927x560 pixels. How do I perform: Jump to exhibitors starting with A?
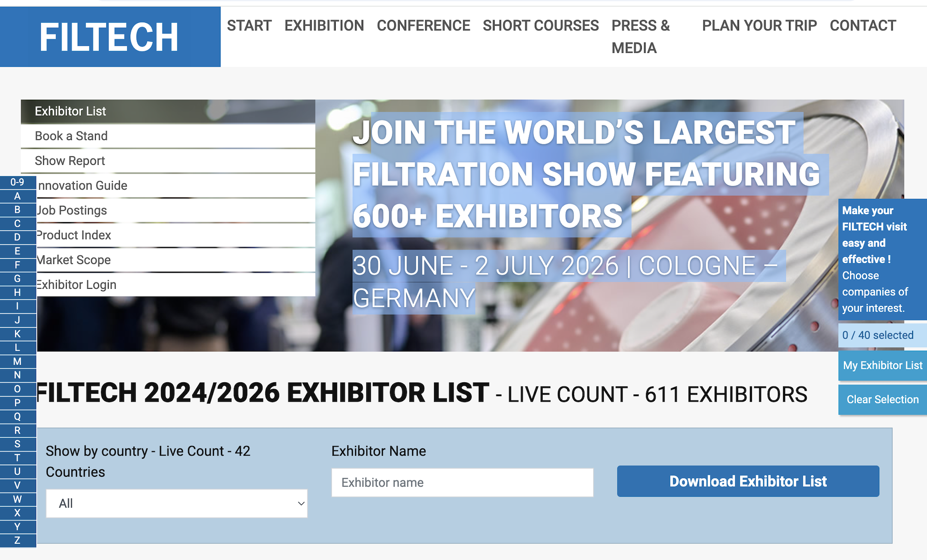pyautogui.click(x=18, y=196)
